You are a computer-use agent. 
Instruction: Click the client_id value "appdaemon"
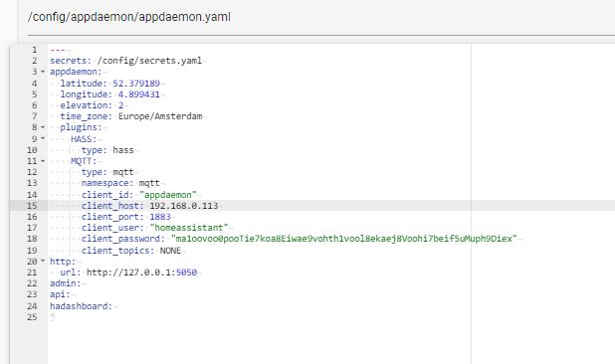pyautogui.click(x=168, y=195)
